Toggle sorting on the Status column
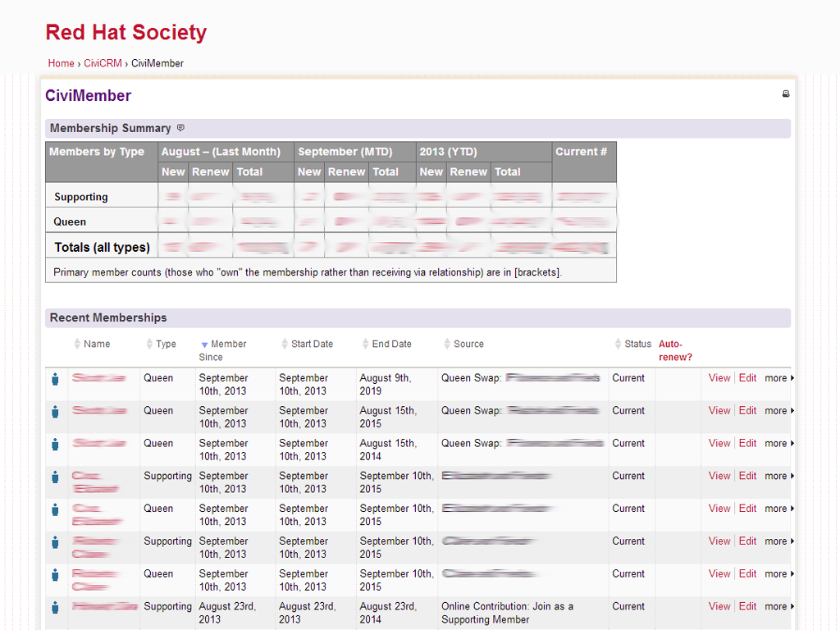 (618, 344)
